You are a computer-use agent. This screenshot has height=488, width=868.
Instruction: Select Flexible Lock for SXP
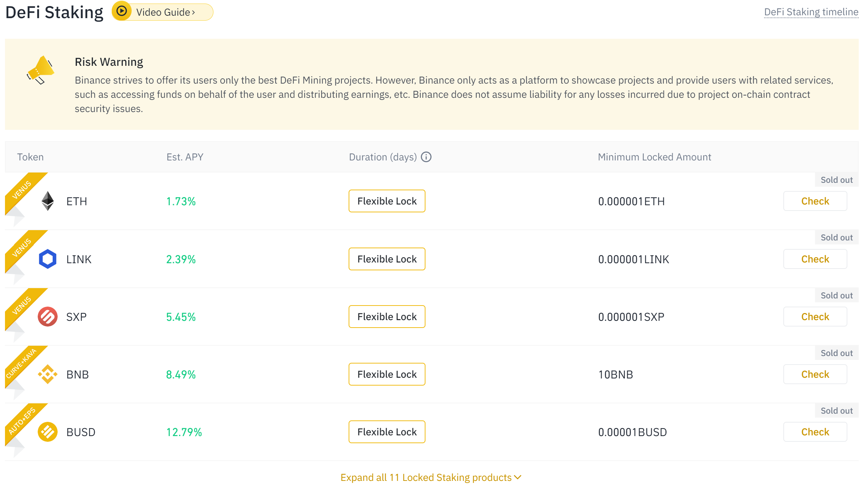pos(387,317)
